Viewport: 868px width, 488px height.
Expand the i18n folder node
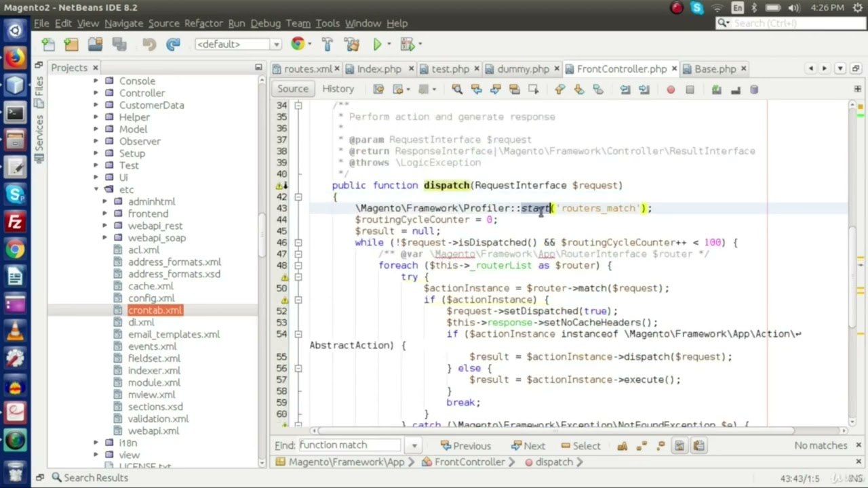96,443
